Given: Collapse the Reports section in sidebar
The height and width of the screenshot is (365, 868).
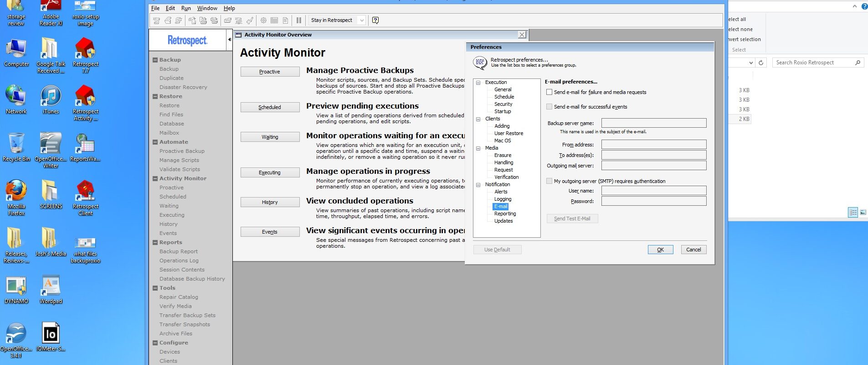Looking at the screenshot, I should pos(155,242).
